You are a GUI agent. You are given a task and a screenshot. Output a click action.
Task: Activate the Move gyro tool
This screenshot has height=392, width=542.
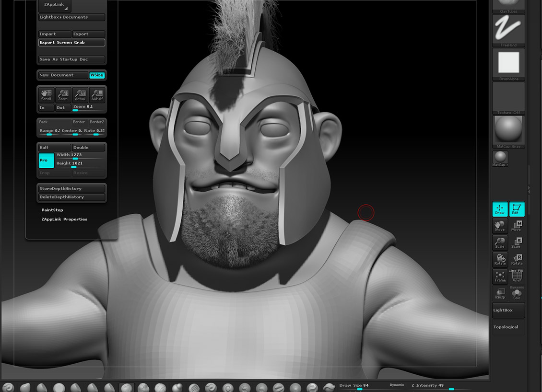[499, 226]
